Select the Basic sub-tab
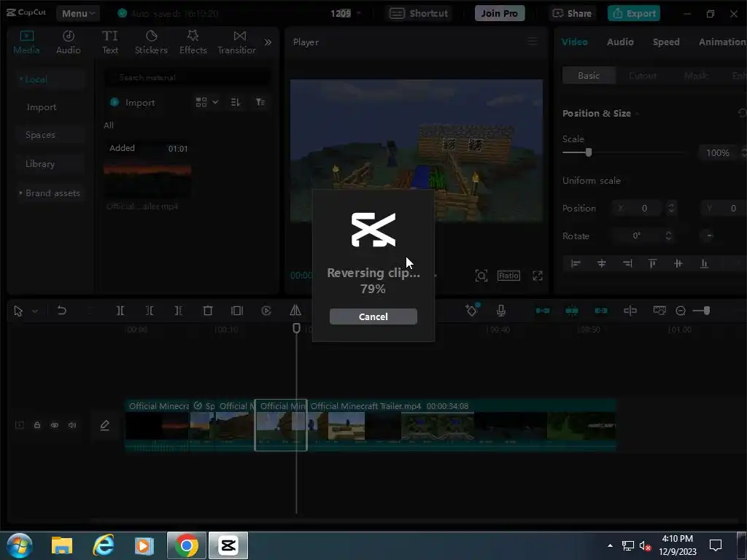The height and width of the screenshot is (560, 747). click(x=589, y=76)
